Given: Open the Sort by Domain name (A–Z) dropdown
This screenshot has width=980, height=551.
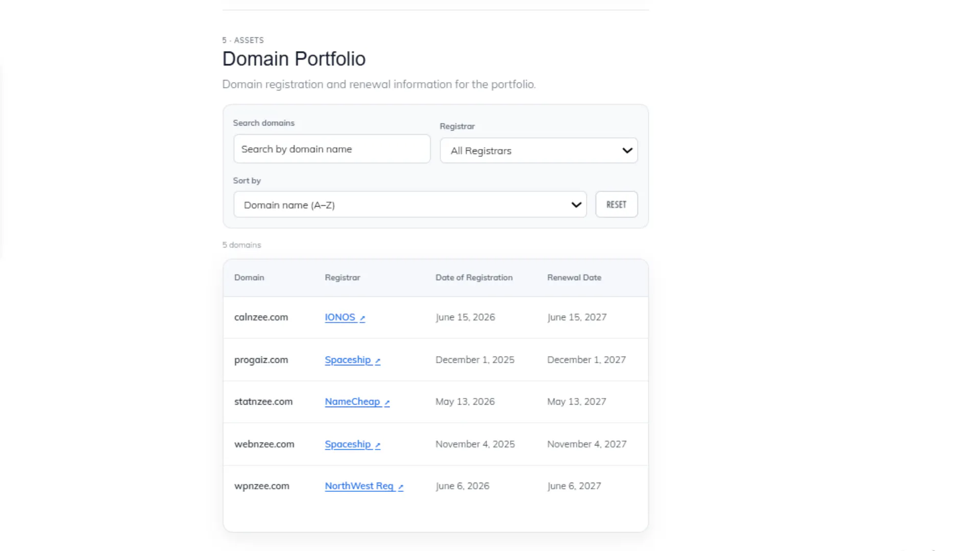Looking at the screenshot, I should (410, 205).
